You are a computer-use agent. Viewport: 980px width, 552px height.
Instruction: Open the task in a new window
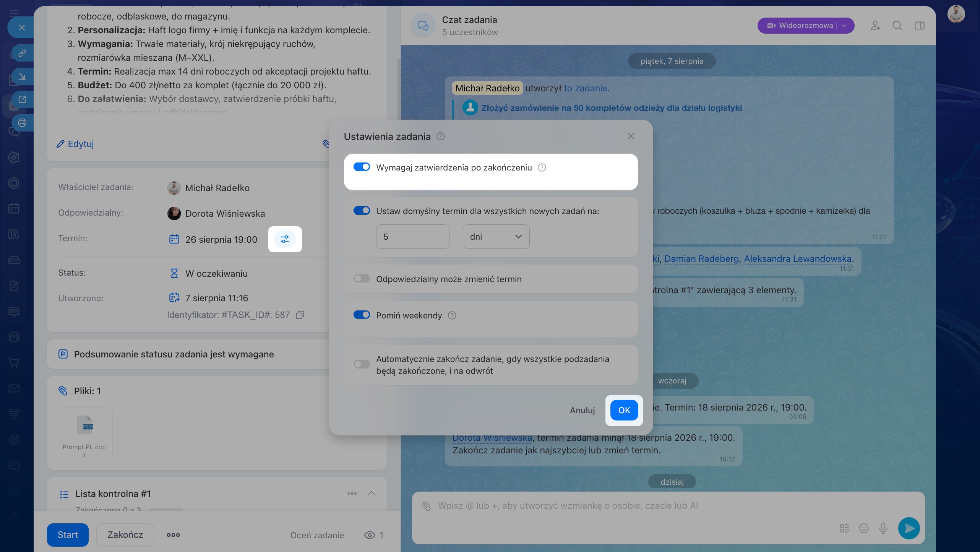coord(22,99)
